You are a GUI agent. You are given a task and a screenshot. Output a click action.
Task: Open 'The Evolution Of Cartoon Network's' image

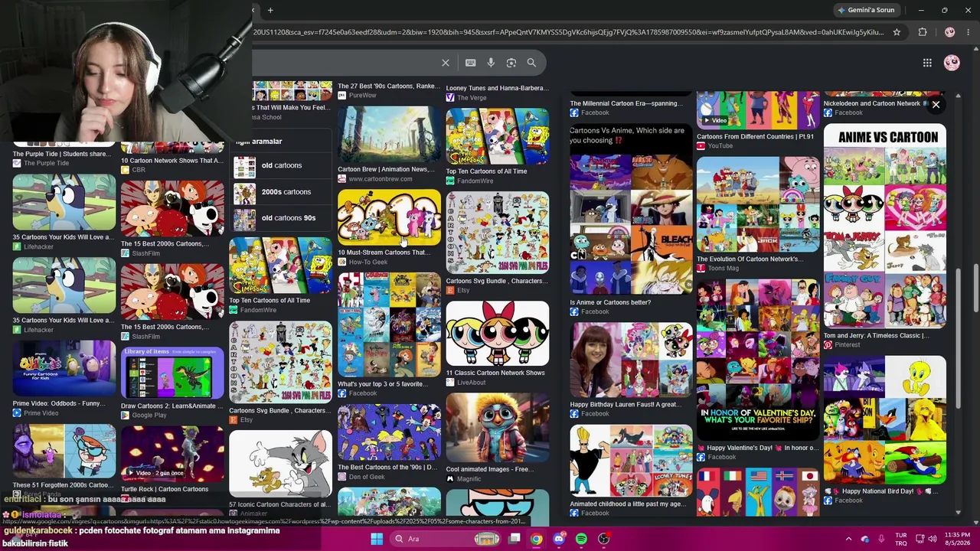click(758, 204)
